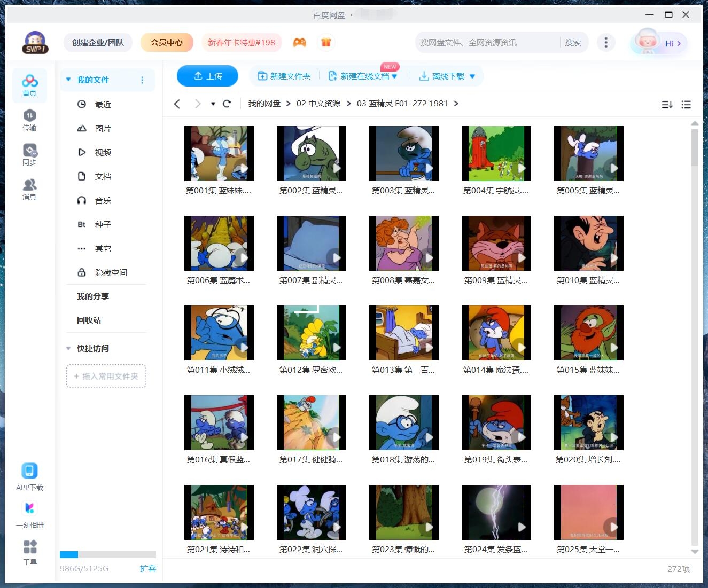Open the 消息 messages panel

click(29, 189)
